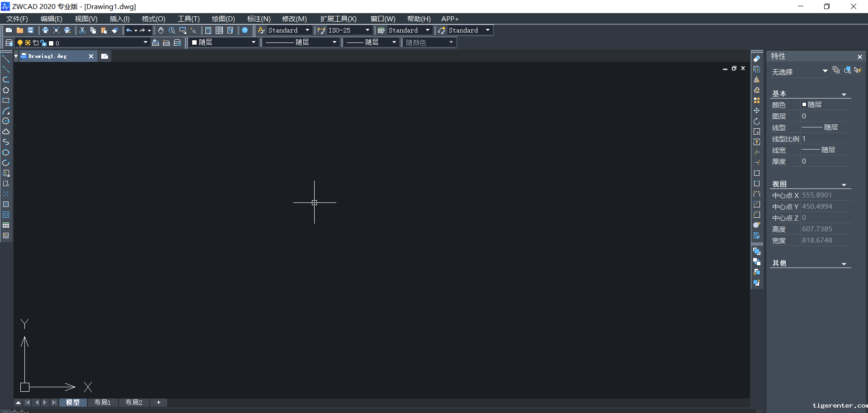The image size is (868, 413).
Task: Click the Save icon in toolbar
Action: point(31,30)
